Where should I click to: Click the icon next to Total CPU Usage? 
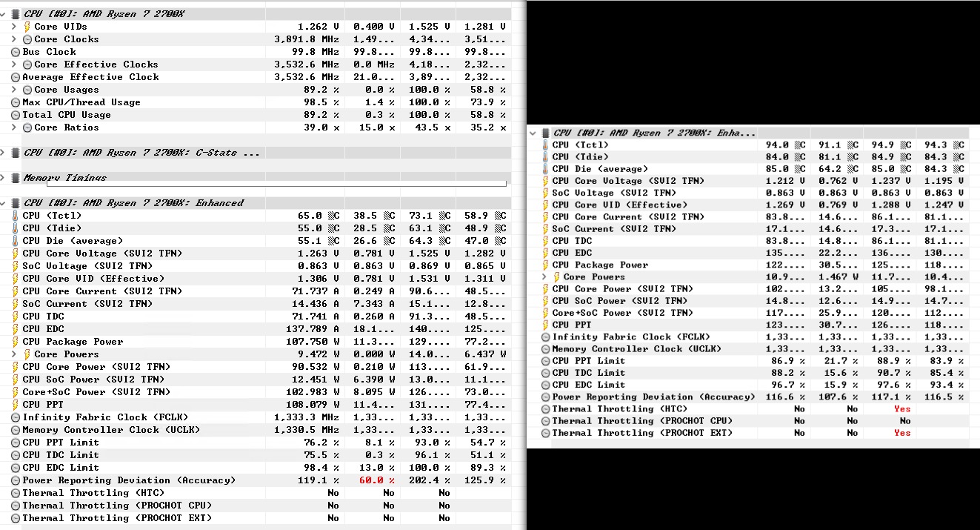(x=16, y=115)
